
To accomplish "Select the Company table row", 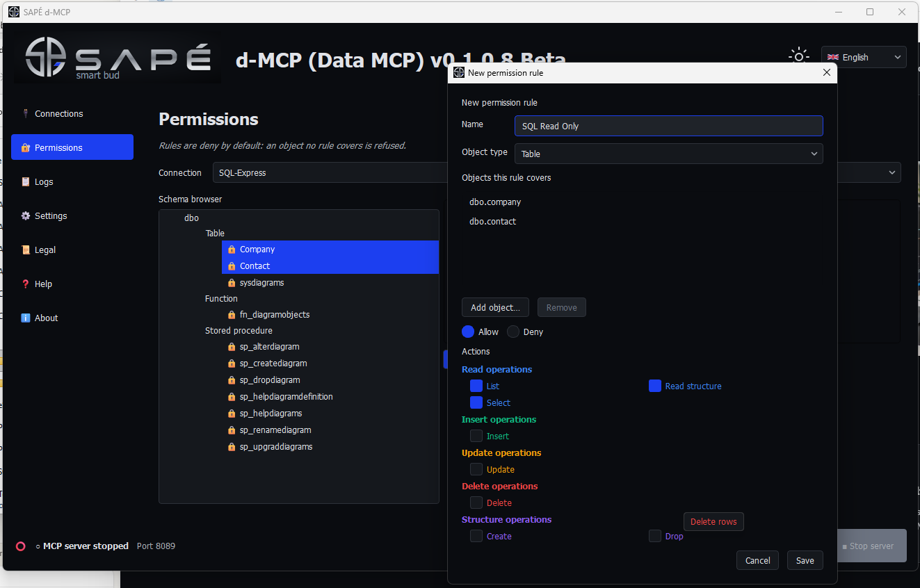I will 330,249.
